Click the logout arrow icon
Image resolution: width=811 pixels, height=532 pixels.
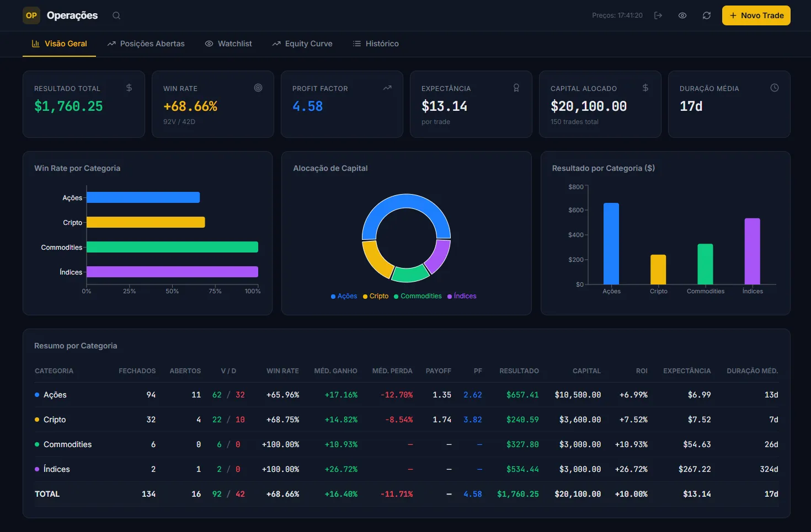pos(658,15)
